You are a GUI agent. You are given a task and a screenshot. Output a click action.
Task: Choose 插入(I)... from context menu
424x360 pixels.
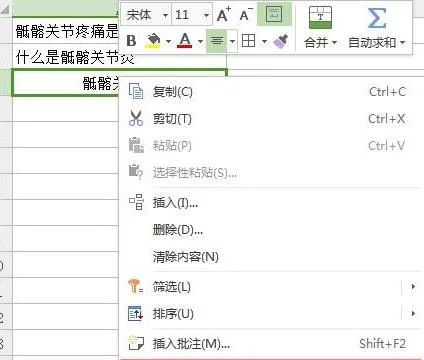click(269, 202)
